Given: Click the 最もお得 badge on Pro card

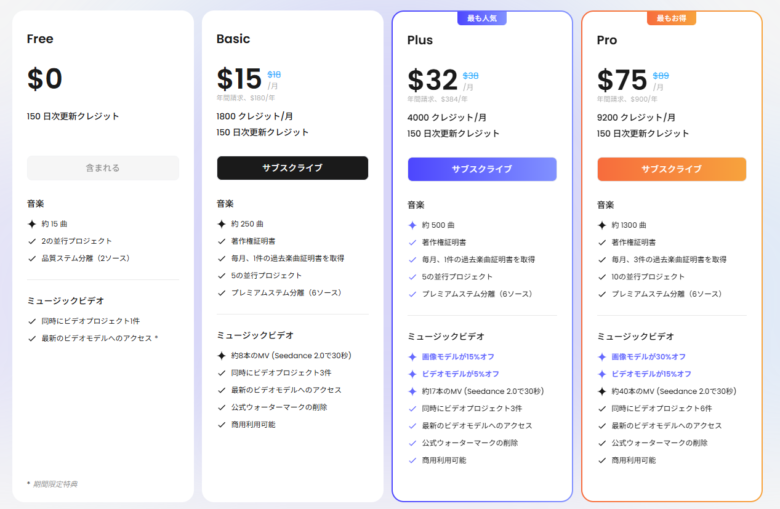Looking at the screenshot, I should click(672, 18).
